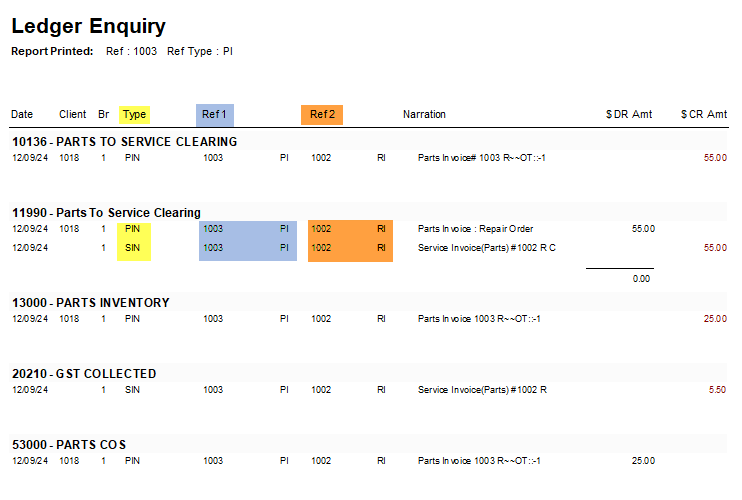
Task: Click the yellow-highlighted PIN type cell
Action: pyautogui.click(x=132, y=229)
